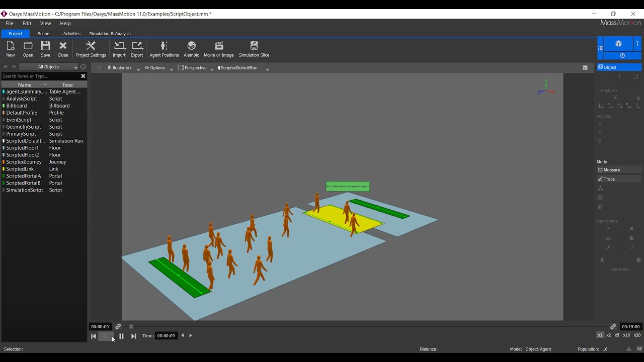Screen dimensions: 644x362
Task: Open the viewport Options menu
Action: [x=155, y=68]
